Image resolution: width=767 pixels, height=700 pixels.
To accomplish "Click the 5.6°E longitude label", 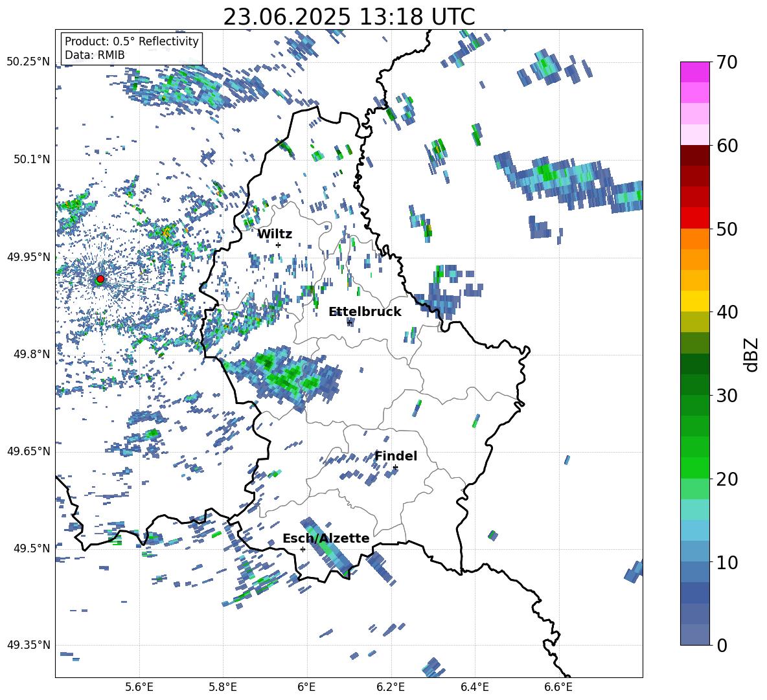I will tap(139, 687).
